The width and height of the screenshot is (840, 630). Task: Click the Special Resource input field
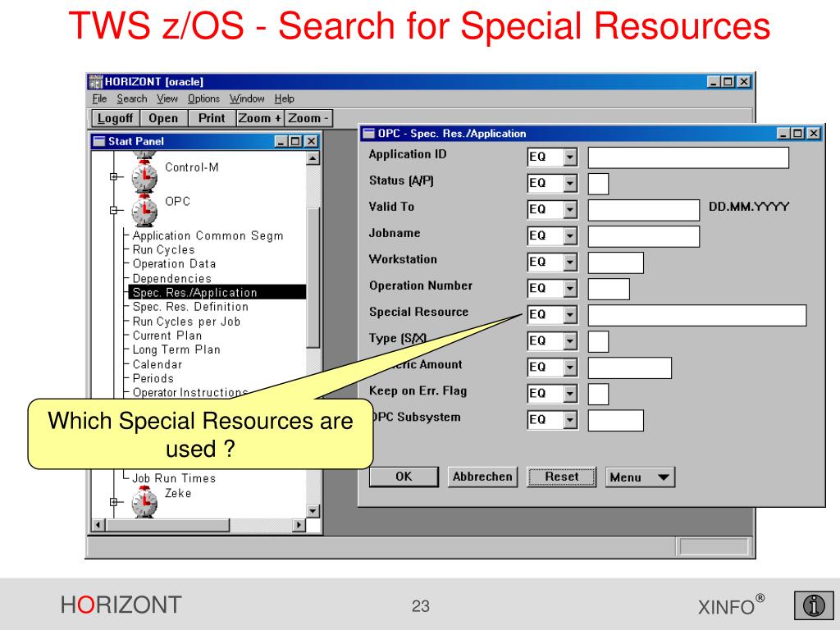coord(697,315)
